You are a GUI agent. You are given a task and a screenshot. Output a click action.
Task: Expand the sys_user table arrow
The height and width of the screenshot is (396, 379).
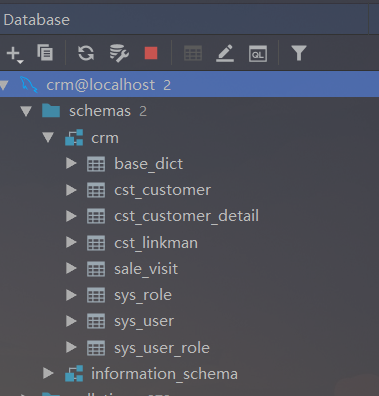[71, 321]
